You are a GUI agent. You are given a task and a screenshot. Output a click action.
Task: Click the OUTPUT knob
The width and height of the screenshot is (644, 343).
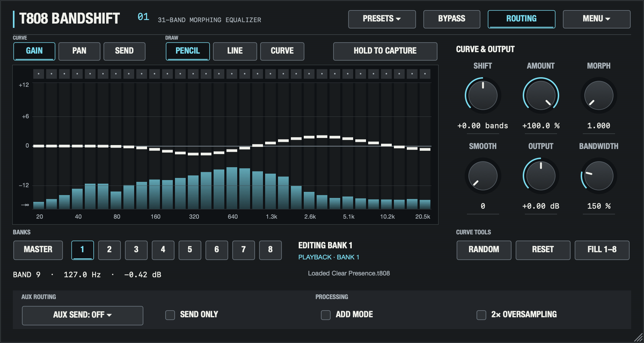[541, 176]
